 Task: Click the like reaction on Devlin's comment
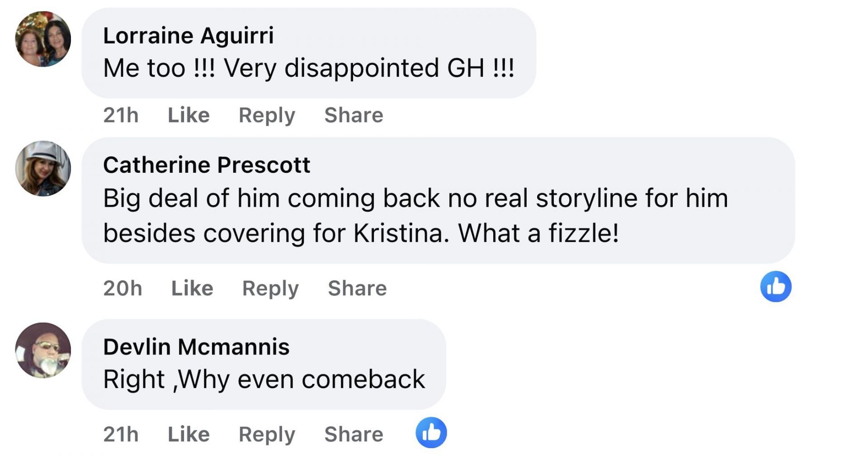431,433
